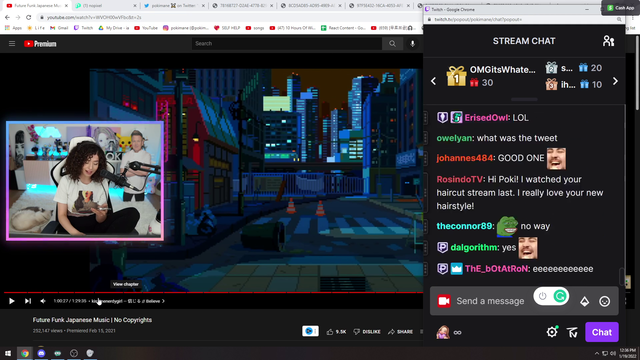Focus the YouTube Search field
Screen dimensions: 640x360
tap(287, 44)
